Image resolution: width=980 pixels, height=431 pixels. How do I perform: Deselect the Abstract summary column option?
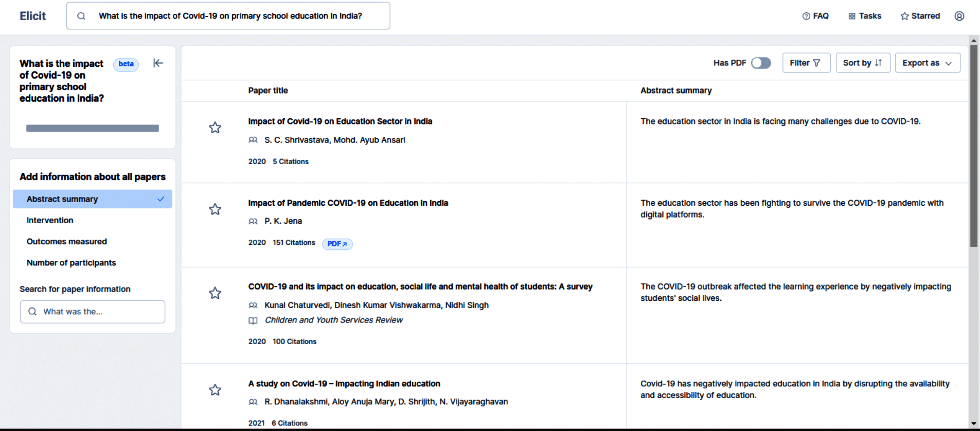[x=93, y=199]
